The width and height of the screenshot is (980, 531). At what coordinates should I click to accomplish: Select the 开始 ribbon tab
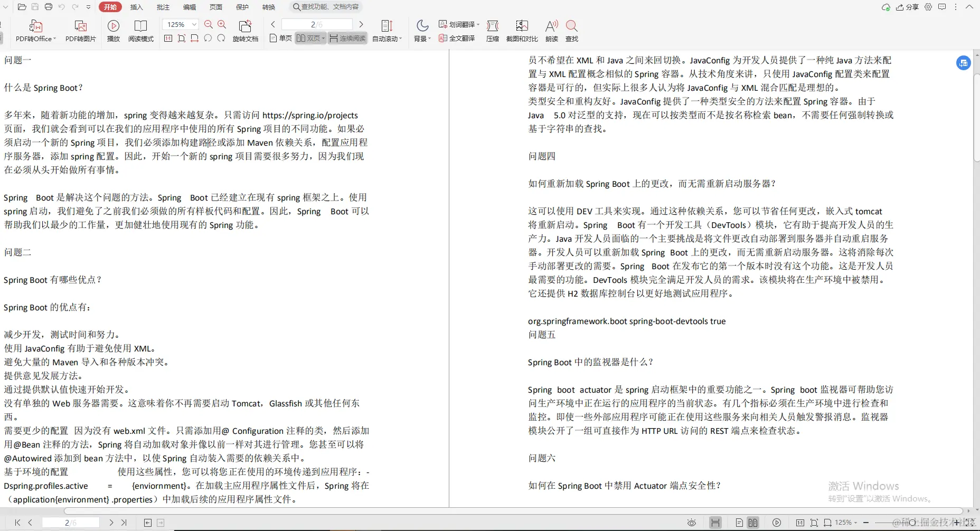tap(110, 7)
